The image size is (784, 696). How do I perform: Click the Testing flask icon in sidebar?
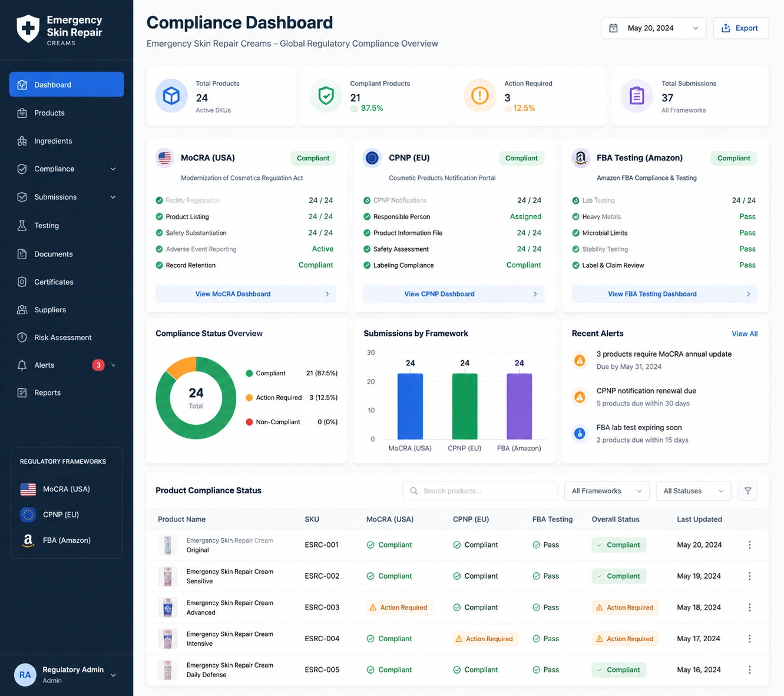(22, 226)
